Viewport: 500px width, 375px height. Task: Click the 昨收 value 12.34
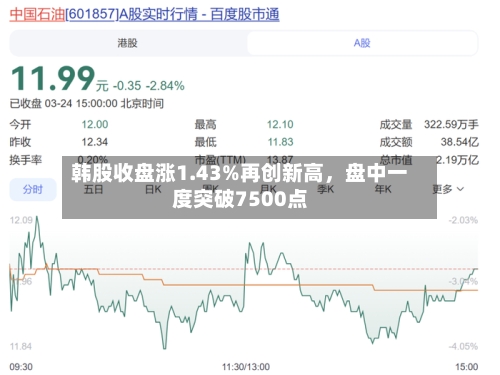coord(95,142)
